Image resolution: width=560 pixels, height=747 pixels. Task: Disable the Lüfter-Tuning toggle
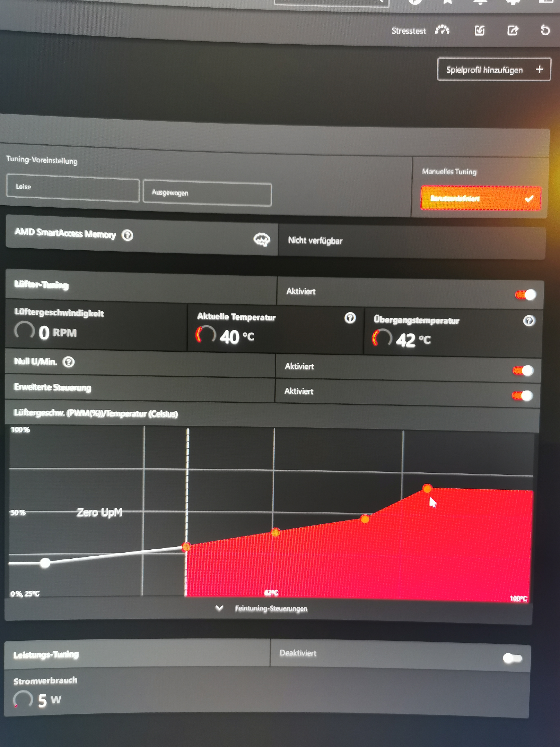pos(526,295)
